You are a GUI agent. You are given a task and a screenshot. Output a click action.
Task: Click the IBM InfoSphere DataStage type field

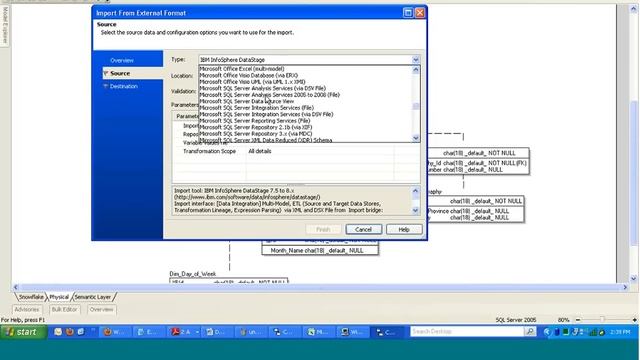click(305, 60)
